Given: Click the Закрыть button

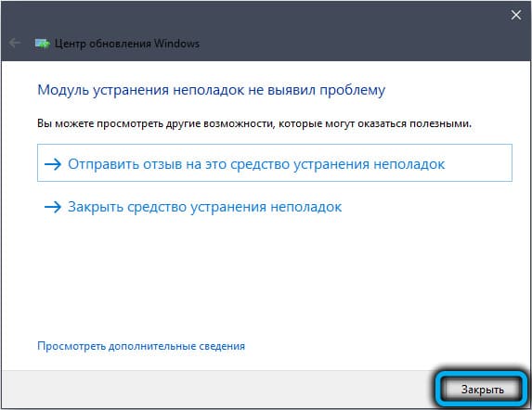Looking at the screenshot, I should (x=483, y=390).
